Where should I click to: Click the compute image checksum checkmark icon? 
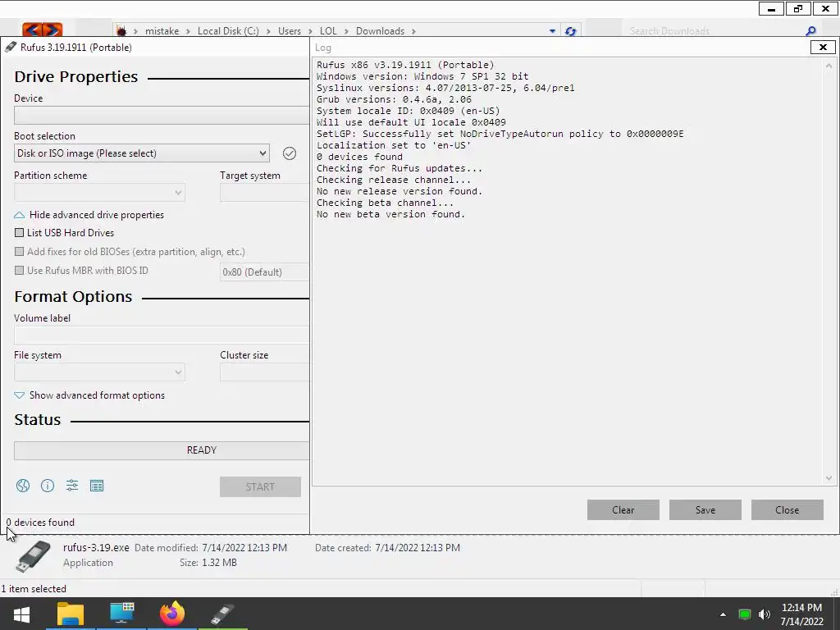(290, 153)
